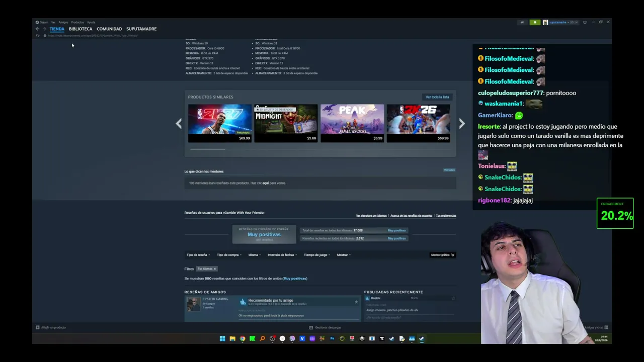
Task: Open the Midnight product thumbnail
Action: pyautogui.click(x=286, y=123)
